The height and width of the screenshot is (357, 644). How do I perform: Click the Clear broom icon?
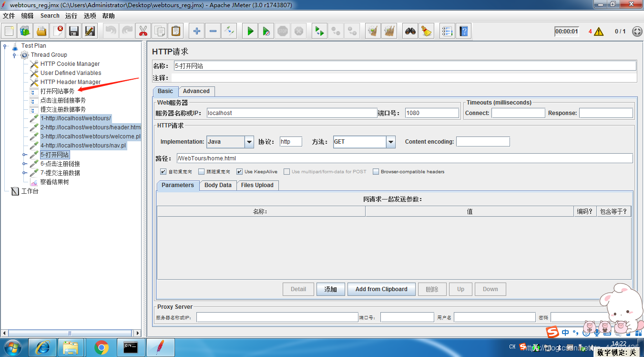[373, 31]
